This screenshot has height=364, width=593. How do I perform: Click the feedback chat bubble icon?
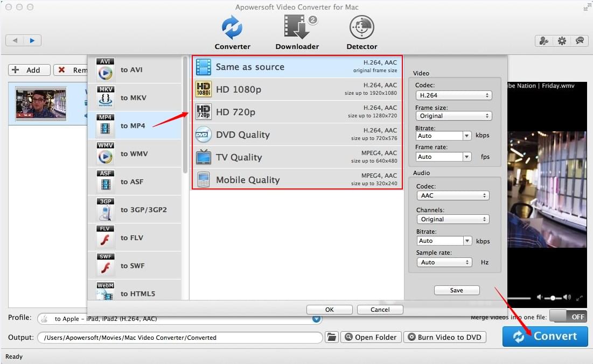coord(580,40)
